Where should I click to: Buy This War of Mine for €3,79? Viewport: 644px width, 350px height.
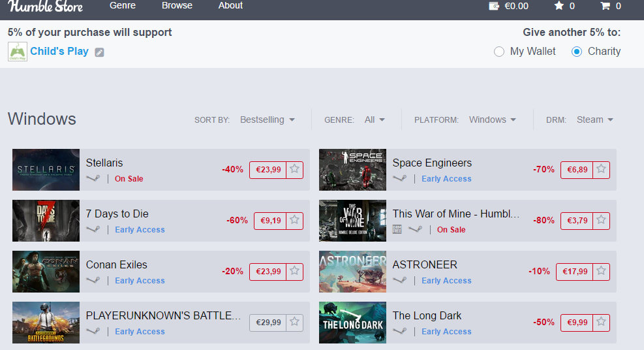(577, 220)
